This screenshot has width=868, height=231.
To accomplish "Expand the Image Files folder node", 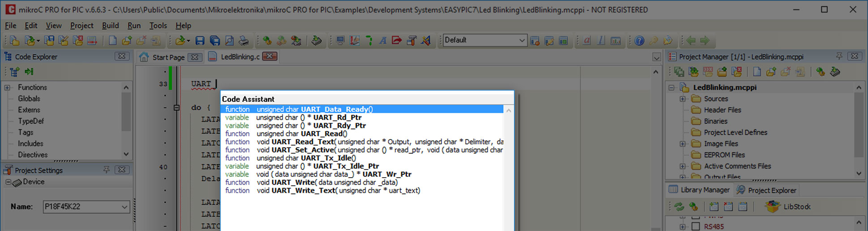I will point(683,144).
